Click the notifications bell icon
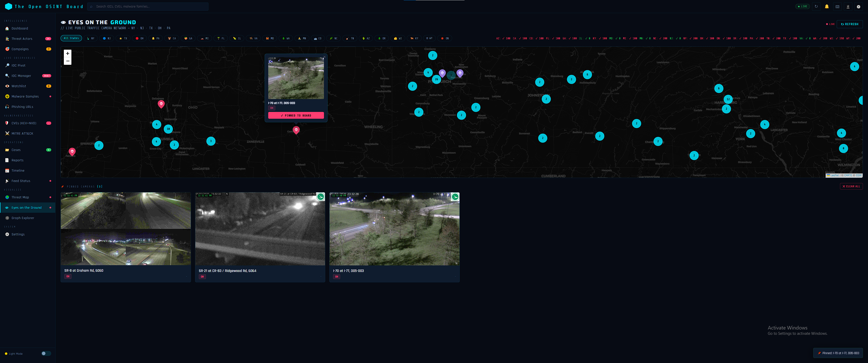 (827, 6)
